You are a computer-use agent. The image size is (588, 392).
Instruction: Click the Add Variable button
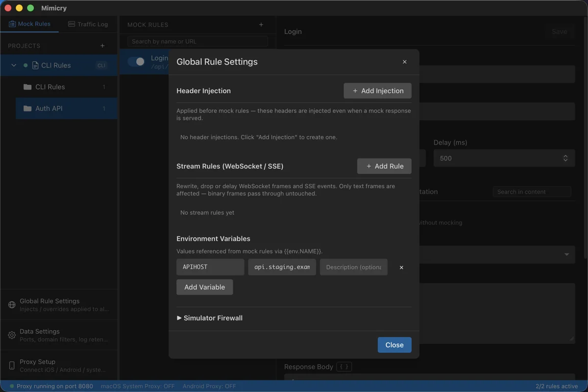(204, 287)
